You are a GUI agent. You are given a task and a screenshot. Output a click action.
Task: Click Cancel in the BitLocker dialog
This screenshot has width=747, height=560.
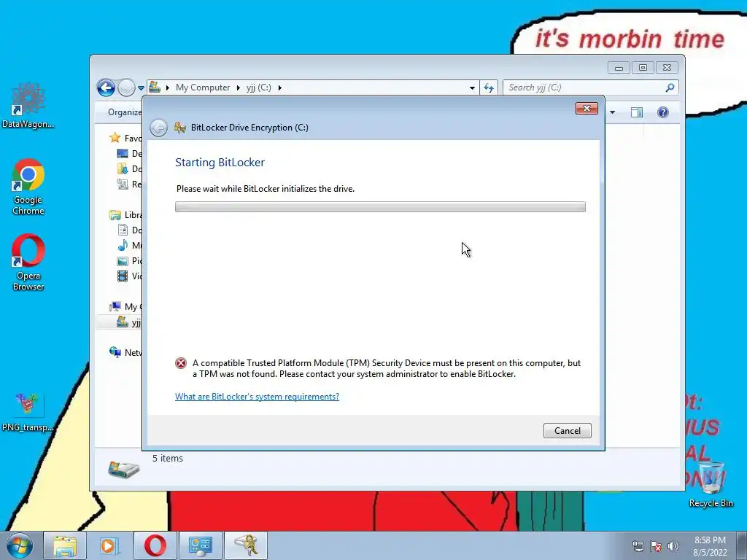567,430
